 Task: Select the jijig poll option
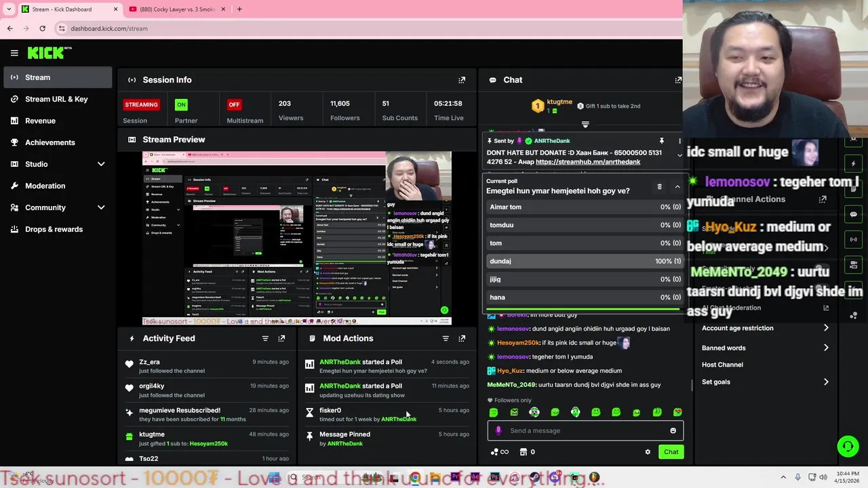(585, 279)
